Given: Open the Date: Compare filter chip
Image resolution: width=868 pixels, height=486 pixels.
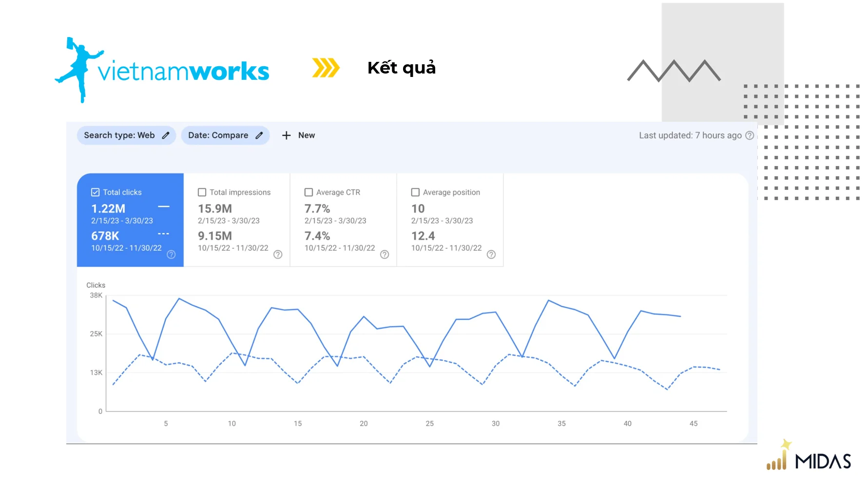Looking at the screenshot, I should 218,135.
